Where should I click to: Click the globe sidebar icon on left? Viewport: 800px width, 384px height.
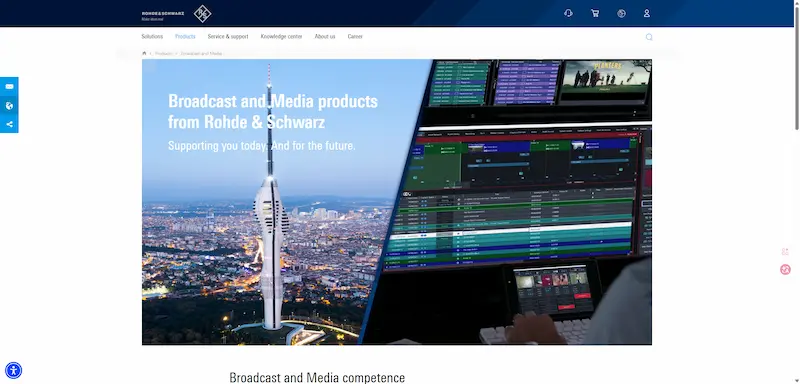point(9,106)
